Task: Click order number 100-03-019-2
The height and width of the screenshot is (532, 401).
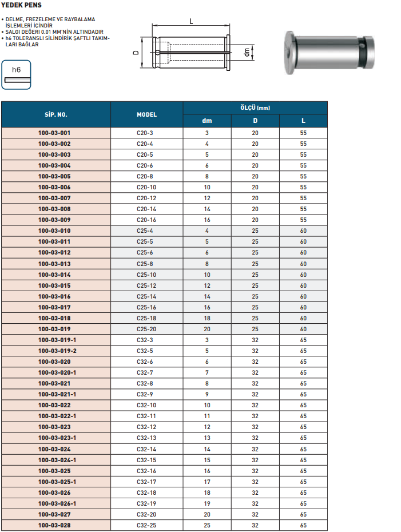Action: click(55, 351)
